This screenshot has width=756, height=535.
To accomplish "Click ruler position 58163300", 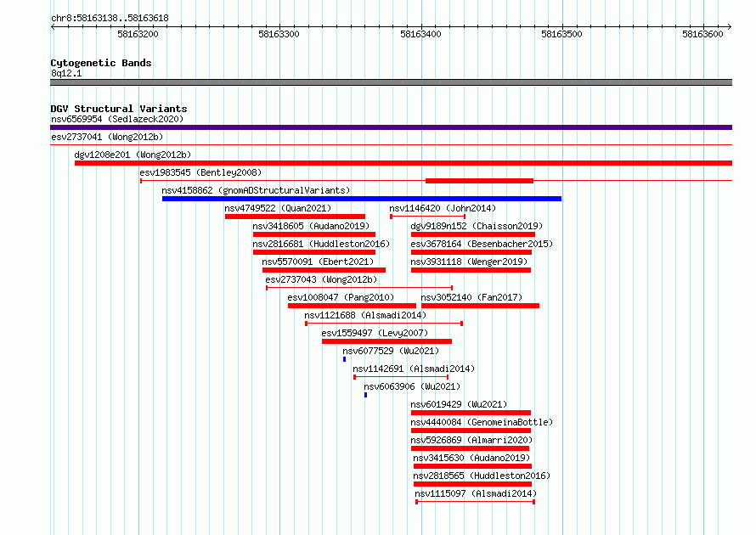I will (279, 34).
